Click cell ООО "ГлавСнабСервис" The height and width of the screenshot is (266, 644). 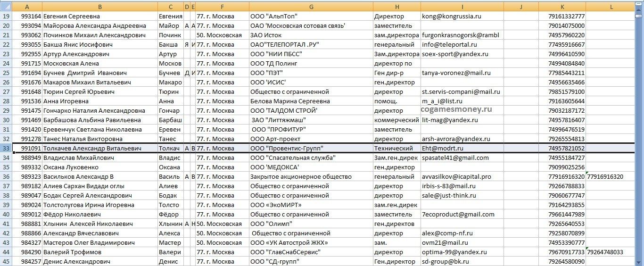pos(311,252)
